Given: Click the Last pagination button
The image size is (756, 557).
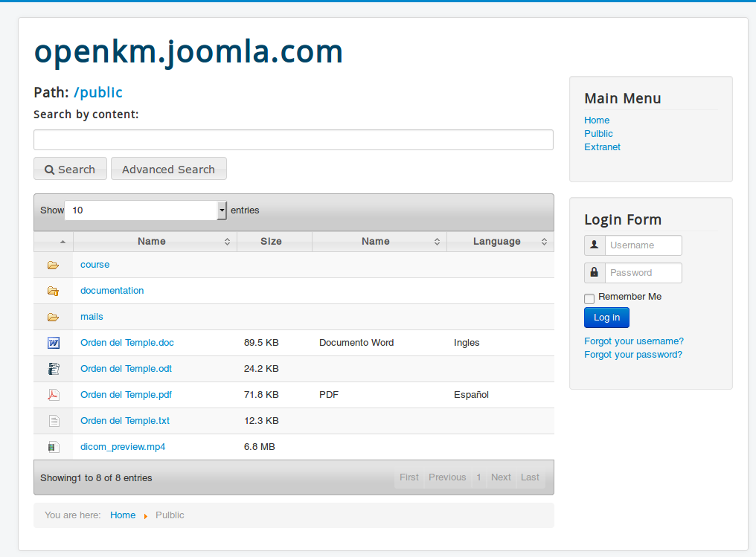Looking at the screenshot, I should click(530, 477).
